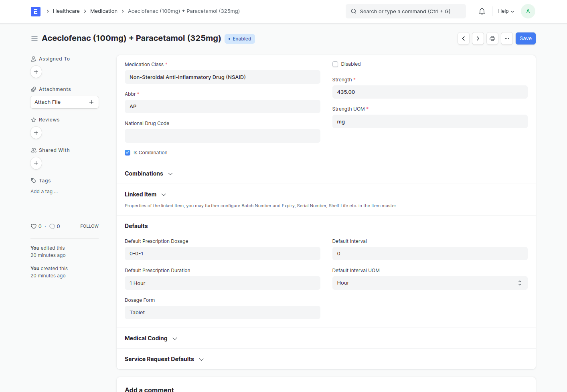Click into the National Drug Code field
Screen dimensions: 567x392
pos(223,136)
